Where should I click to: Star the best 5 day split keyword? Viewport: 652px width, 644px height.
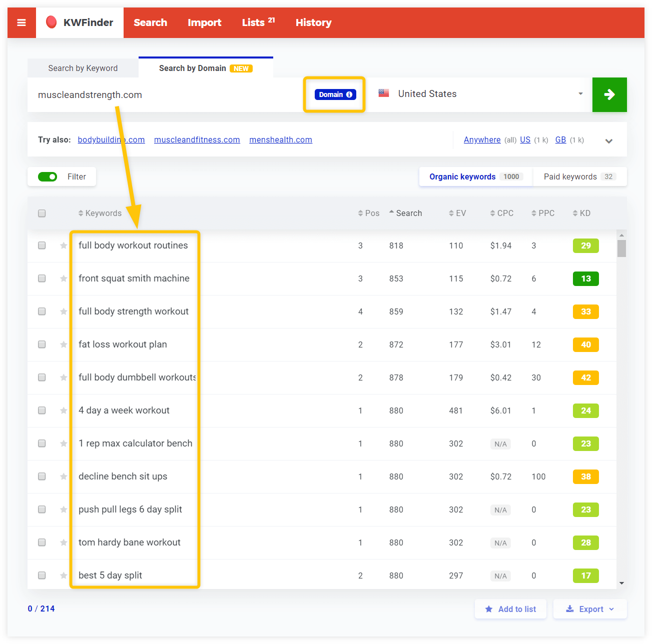(x=64, y=575)
